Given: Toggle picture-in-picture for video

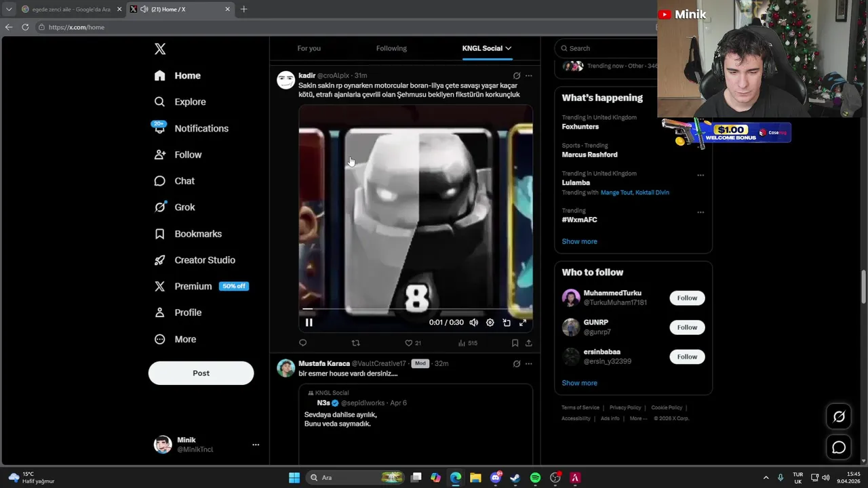Looking at the screenshot, I should [507, 323].
